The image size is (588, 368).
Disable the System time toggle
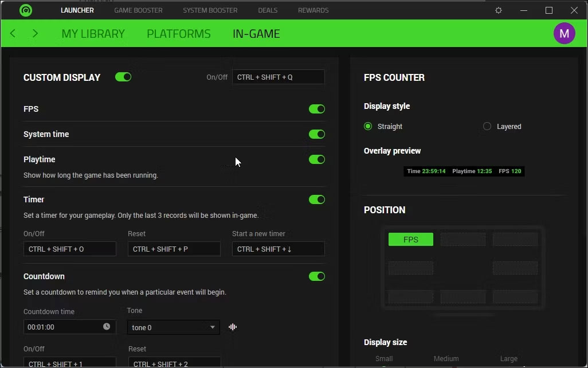tap(316, 134)
